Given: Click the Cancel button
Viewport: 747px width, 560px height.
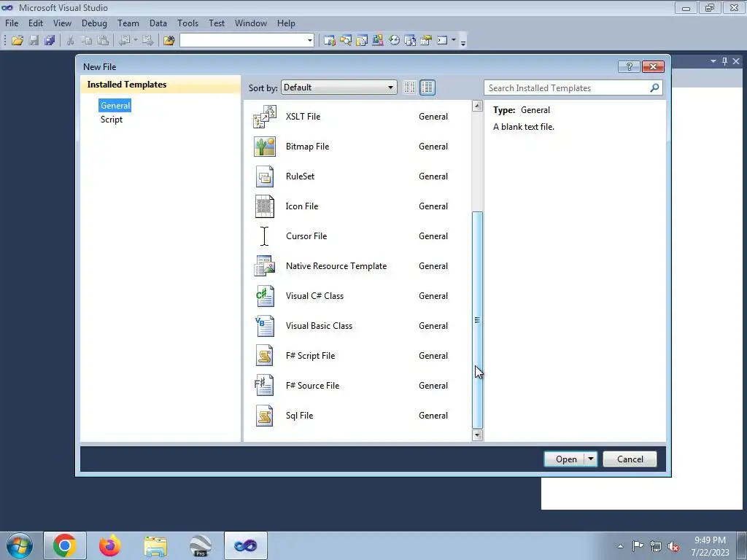Looking at the screenshot, I should coord(630,459).
